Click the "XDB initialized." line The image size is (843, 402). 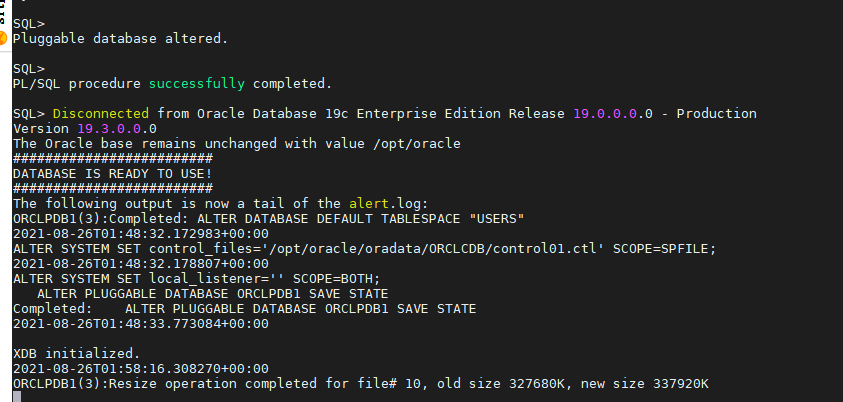(x=72, y=353)
